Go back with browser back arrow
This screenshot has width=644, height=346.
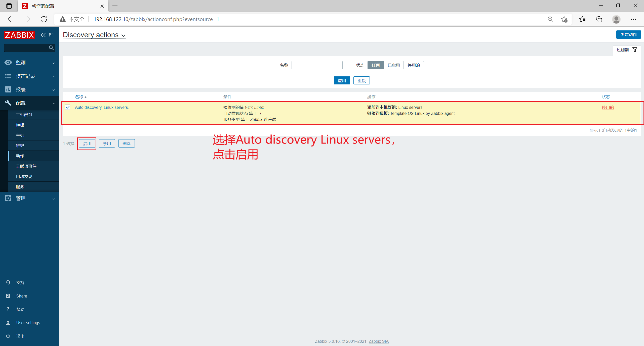[11, 19]
